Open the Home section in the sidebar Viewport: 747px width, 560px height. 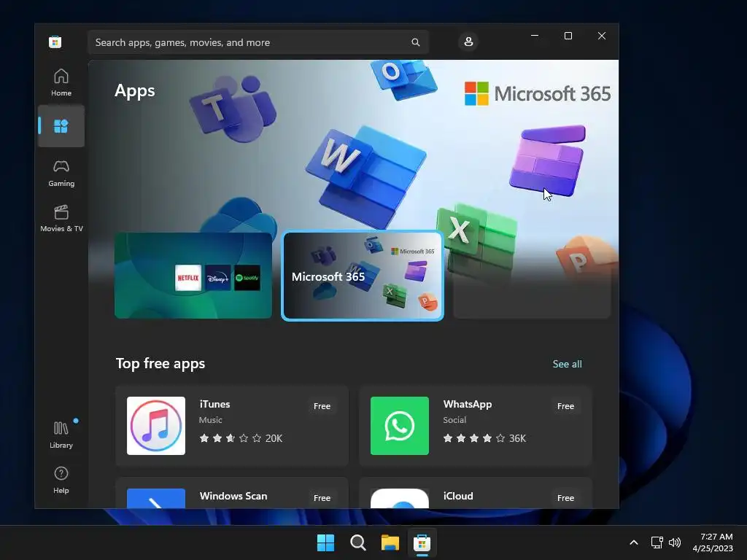pos(61,83)
